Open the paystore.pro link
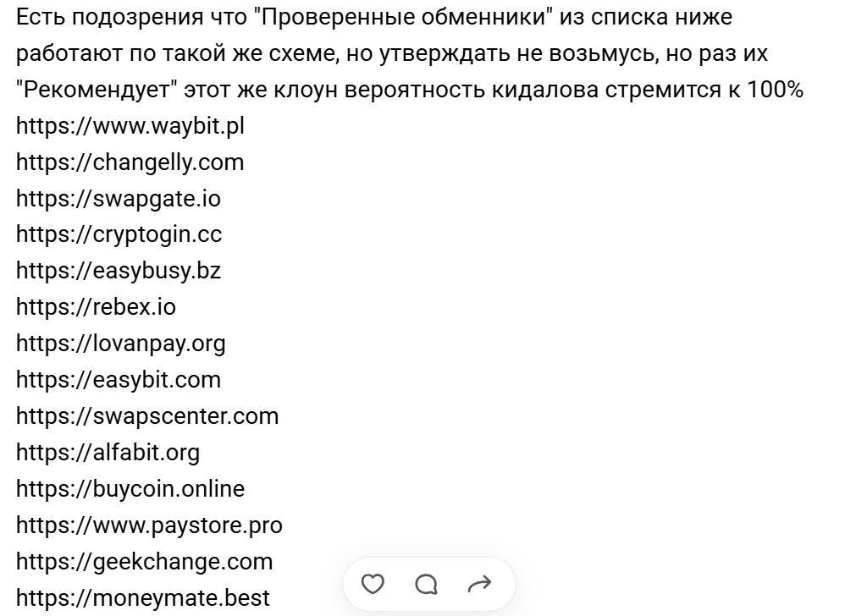 (x=149, y=525)
